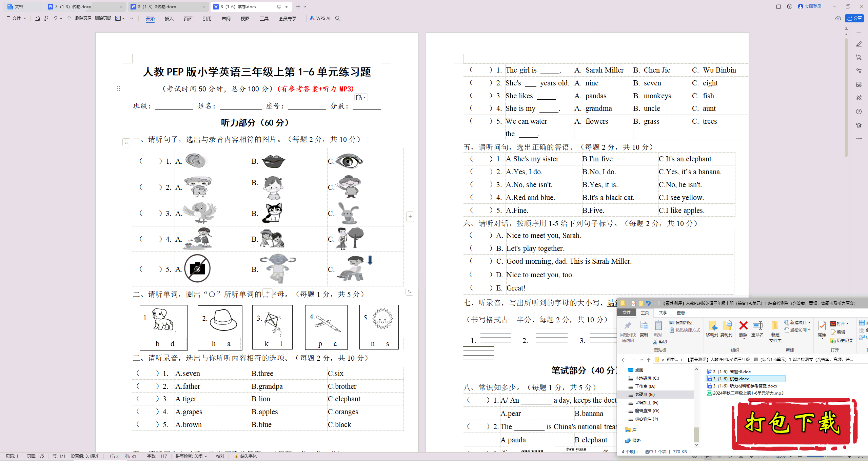
Task: Open the WPS search magnifier icon
Action: point(338,18)
